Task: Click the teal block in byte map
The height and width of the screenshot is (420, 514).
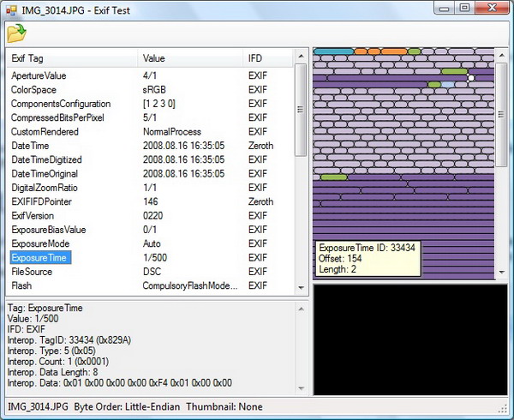Action: coord(333,52)
